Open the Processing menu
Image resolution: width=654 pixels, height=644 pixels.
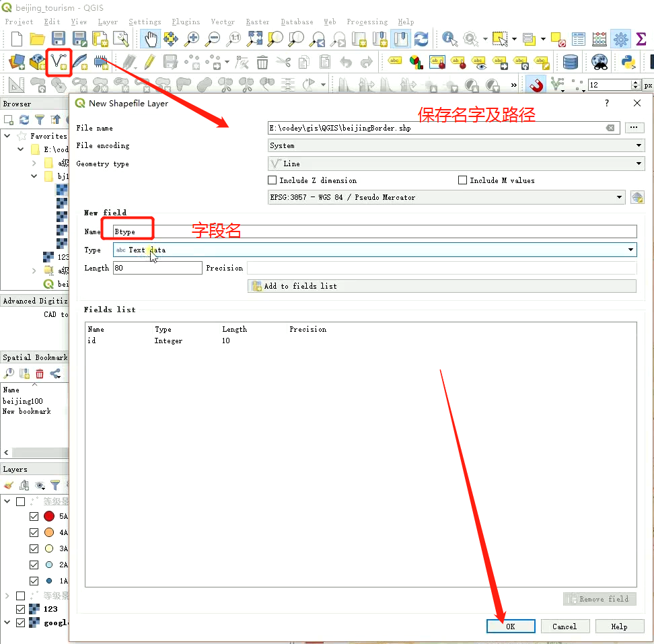coord(367,22)
